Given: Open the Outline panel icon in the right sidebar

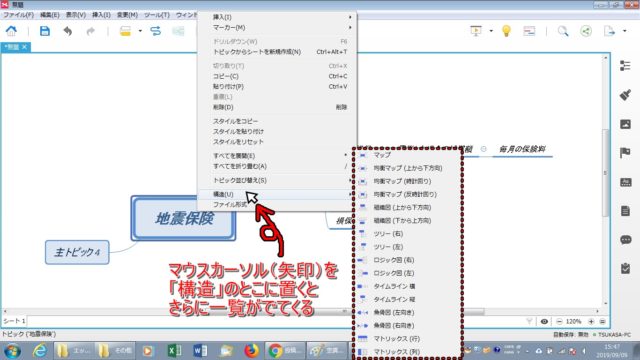Looking at the screenshot, I should (x=625, y=66).
